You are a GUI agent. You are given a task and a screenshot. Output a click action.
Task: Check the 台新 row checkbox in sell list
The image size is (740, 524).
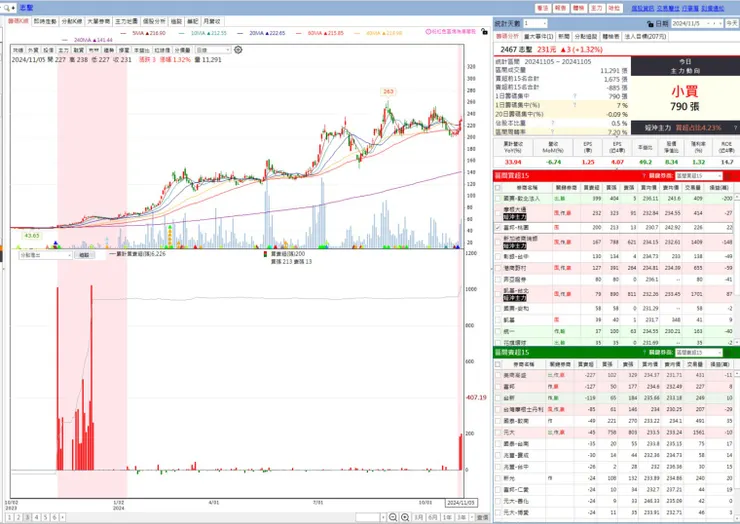498,398
